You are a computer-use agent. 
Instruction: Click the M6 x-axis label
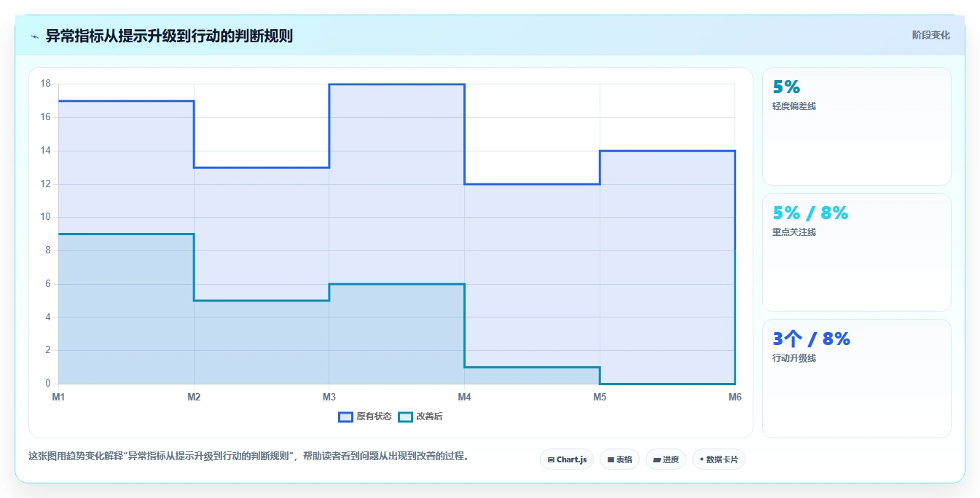[x=734, y=397]
